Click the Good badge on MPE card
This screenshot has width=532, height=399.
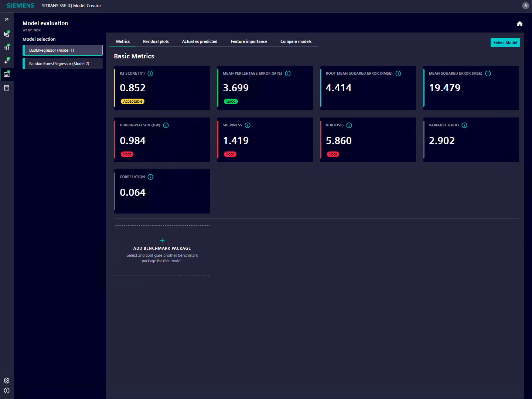[x=231, y=101]
